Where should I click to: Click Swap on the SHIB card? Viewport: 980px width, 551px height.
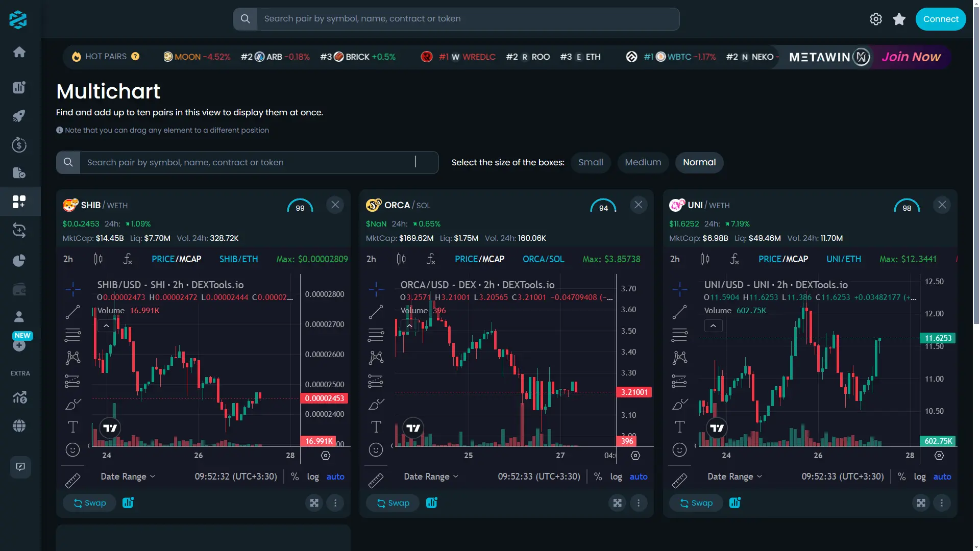pos(89,503)
